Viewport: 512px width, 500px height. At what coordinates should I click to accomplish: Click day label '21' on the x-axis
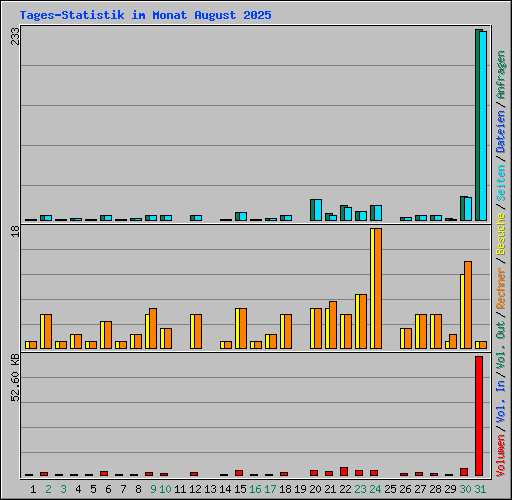pyautogui.click(x=330, y=489)
